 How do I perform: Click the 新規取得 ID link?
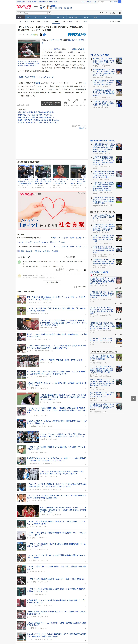point(54,6)
